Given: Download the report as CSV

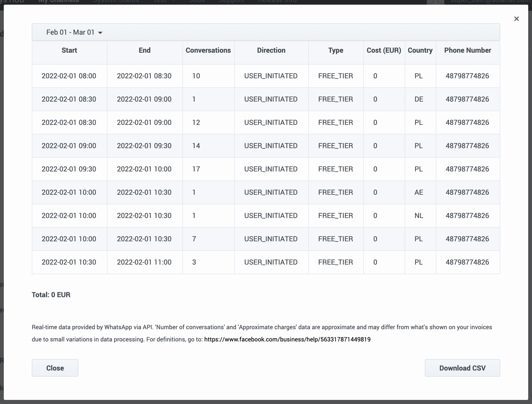Looking at the screenshot, I should pos(462,368).
